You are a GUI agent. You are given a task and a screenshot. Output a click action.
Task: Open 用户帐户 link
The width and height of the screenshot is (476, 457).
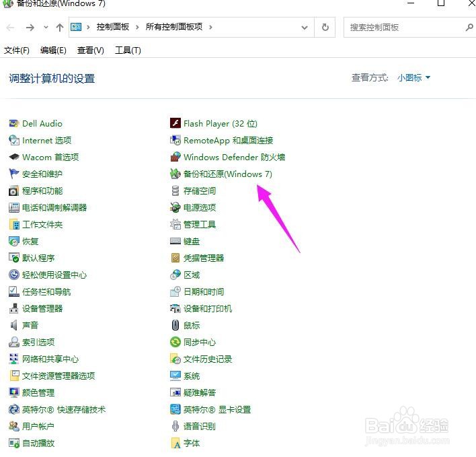click(38, 426)
